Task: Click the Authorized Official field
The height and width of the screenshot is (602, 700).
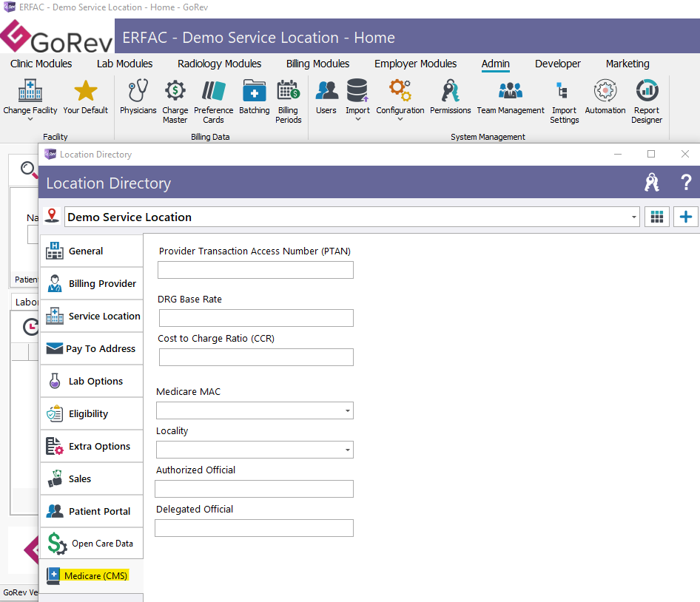Action: pyautogui.click(x=254, y=489)
